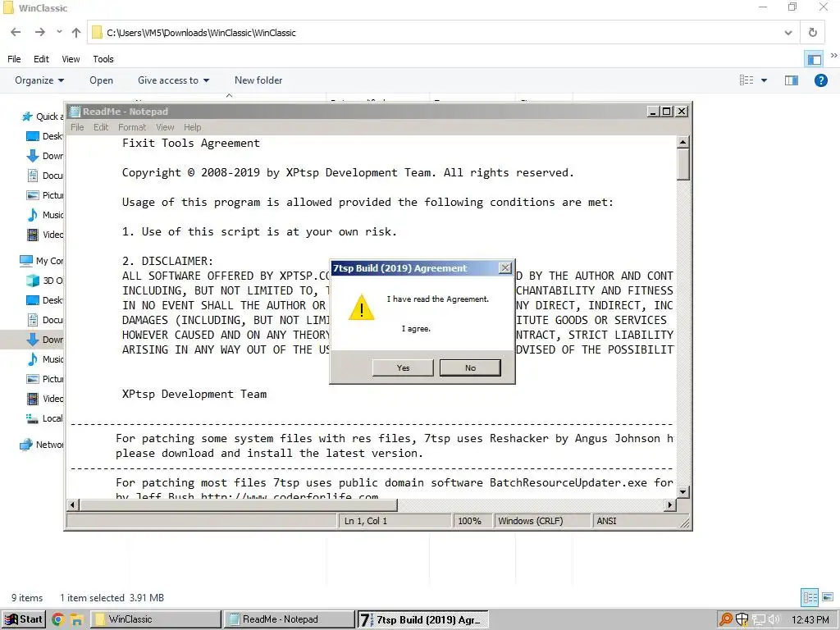Switch to WinClassic taskbar window
Image resolution: width=840 pixels, height=630 pixels.
[x=157, y=619]
